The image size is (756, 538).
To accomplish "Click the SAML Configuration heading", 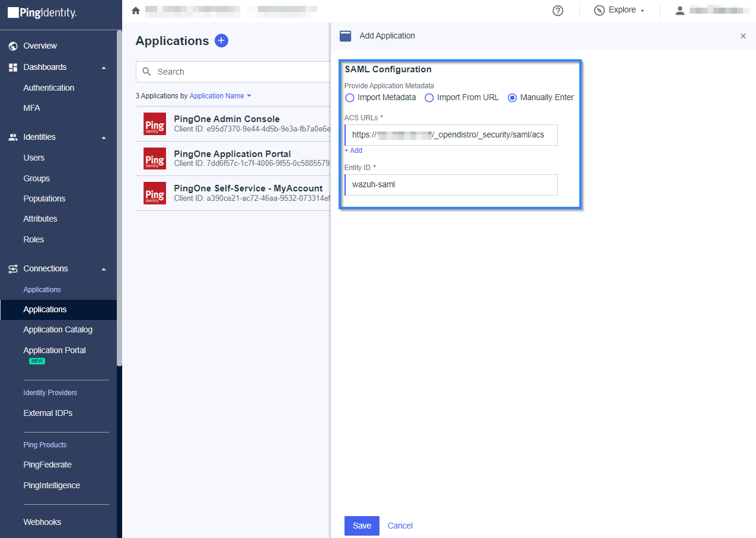I will (388, 69).
